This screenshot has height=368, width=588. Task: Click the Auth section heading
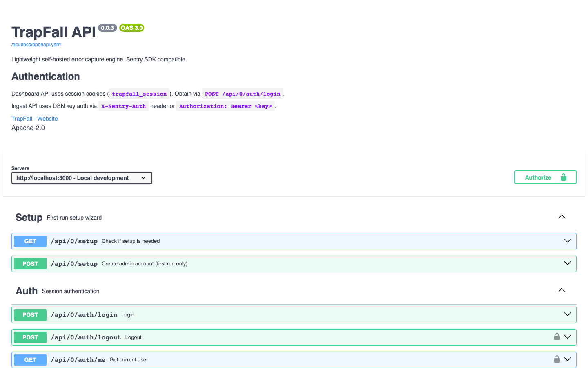pos(27,291)
